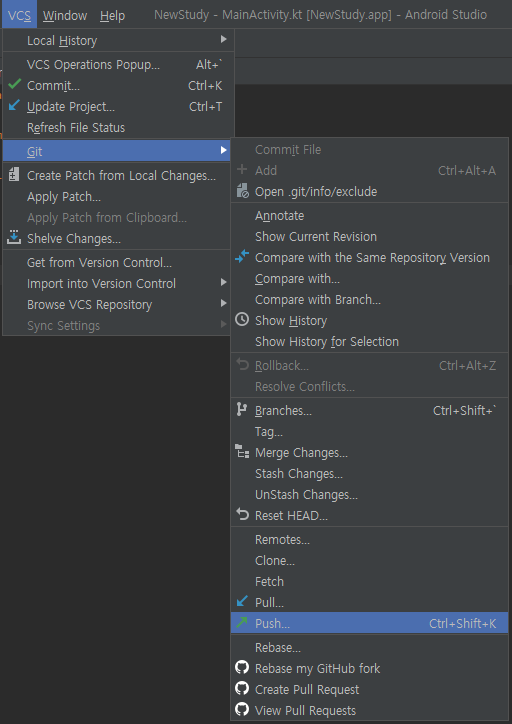Click the blue Update Project arrow icon
Viewport: 512px width, 724px height.
14,106
